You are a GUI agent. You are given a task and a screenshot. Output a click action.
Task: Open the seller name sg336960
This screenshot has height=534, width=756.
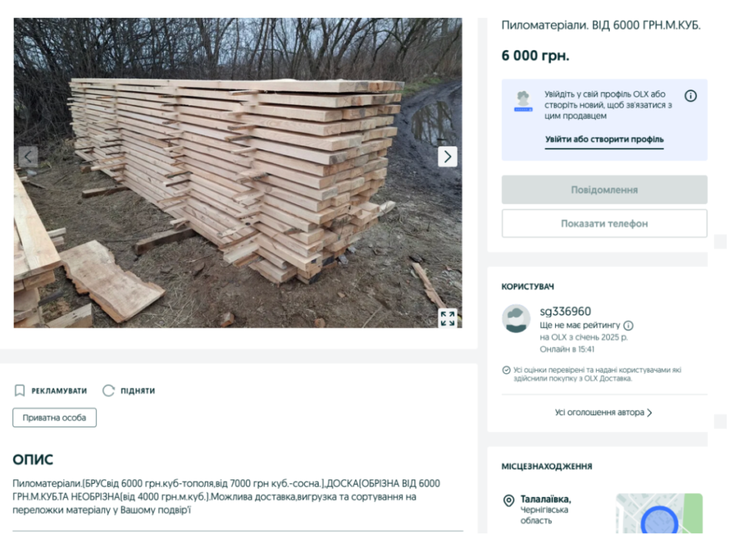[x=565, y=311]
